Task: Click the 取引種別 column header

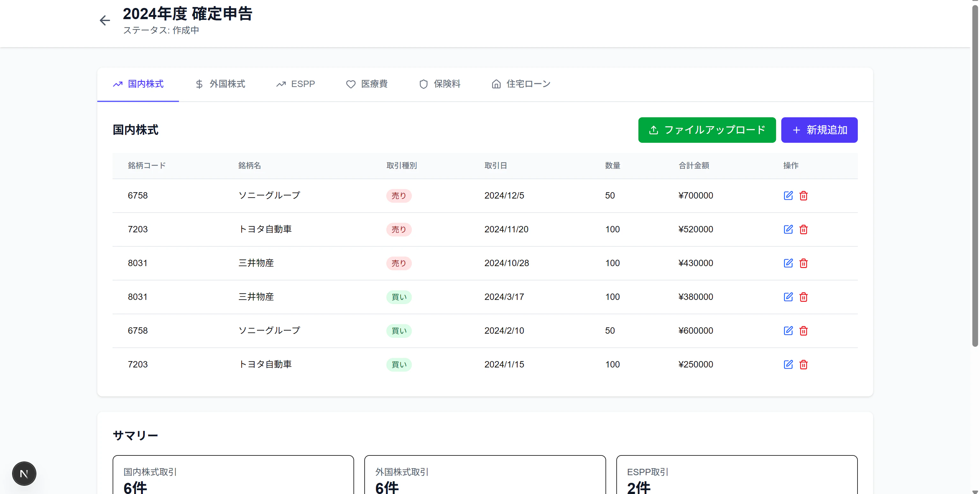Action: [x=402, y=166]
